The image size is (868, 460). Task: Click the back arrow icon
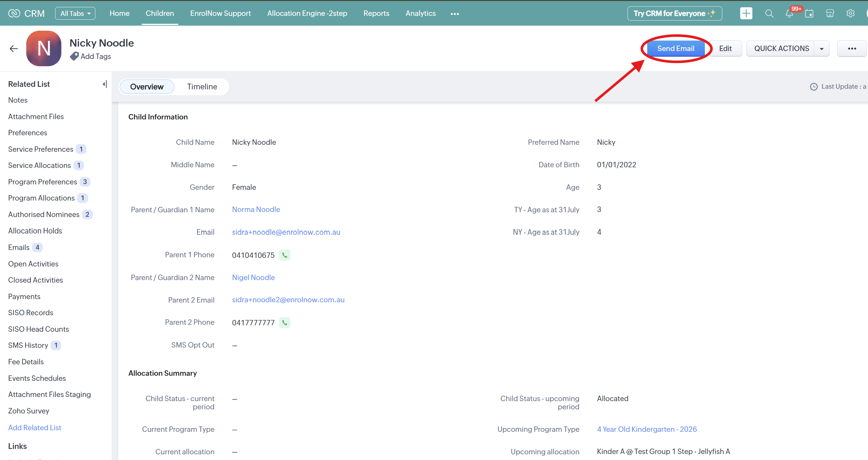pyautogui.click(x=14, y=48)
